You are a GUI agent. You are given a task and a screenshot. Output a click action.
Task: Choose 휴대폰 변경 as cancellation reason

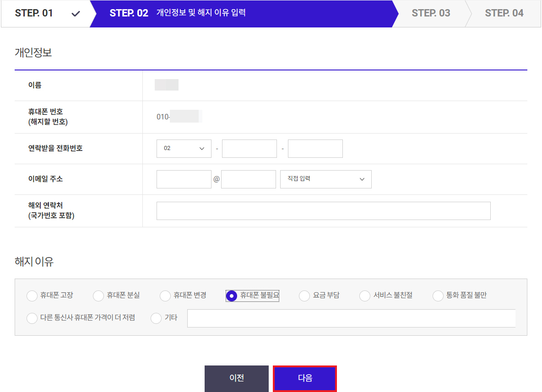165,295
